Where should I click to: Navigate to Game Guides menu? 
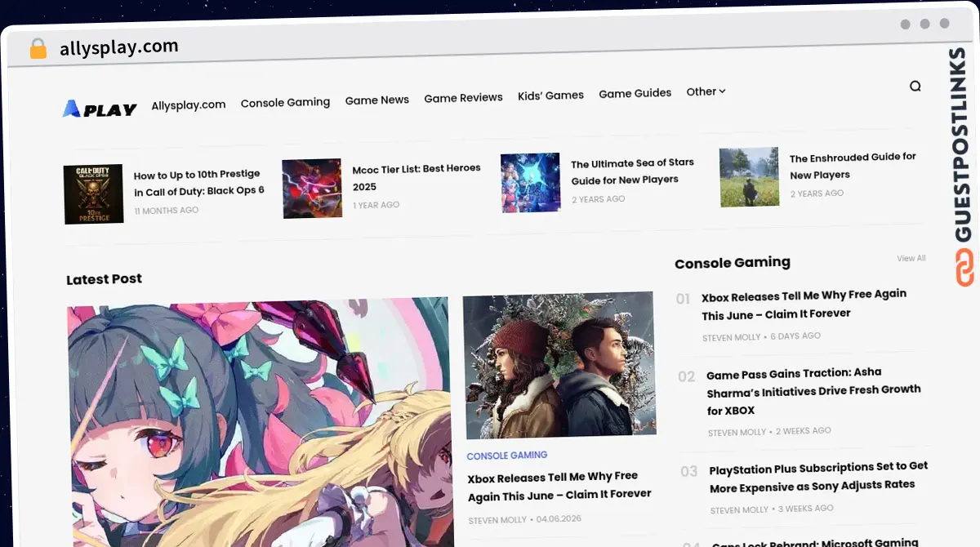click(x=635, y=93)
